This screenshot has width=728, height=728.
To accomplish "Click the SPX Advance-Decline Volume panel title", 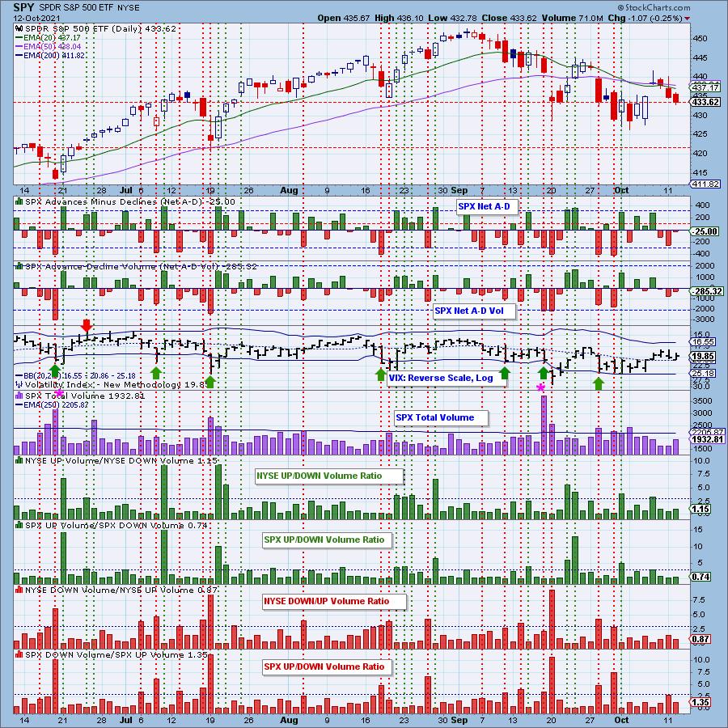I will pos(137,266).
